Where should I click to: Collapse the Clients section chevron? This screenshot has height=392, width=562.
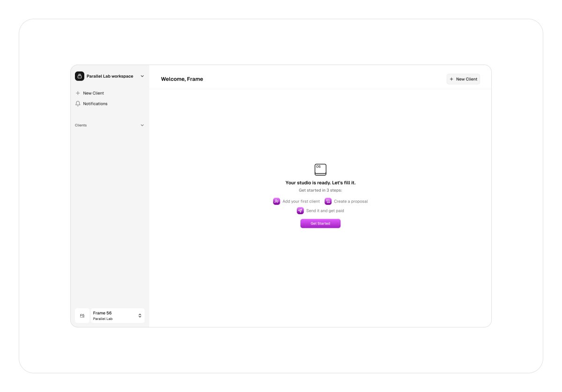142,125
